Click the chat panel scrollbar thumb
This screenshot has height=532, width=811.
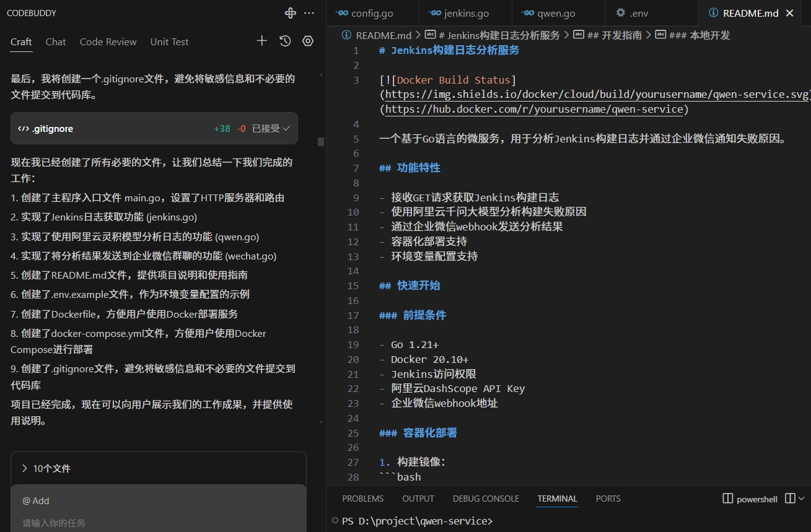[x=321, y=141]
